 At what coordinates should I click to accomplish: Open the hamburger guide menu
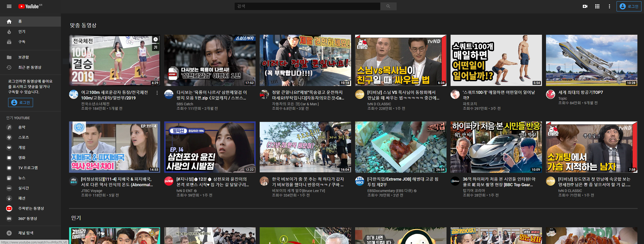[x=9, y=6]
